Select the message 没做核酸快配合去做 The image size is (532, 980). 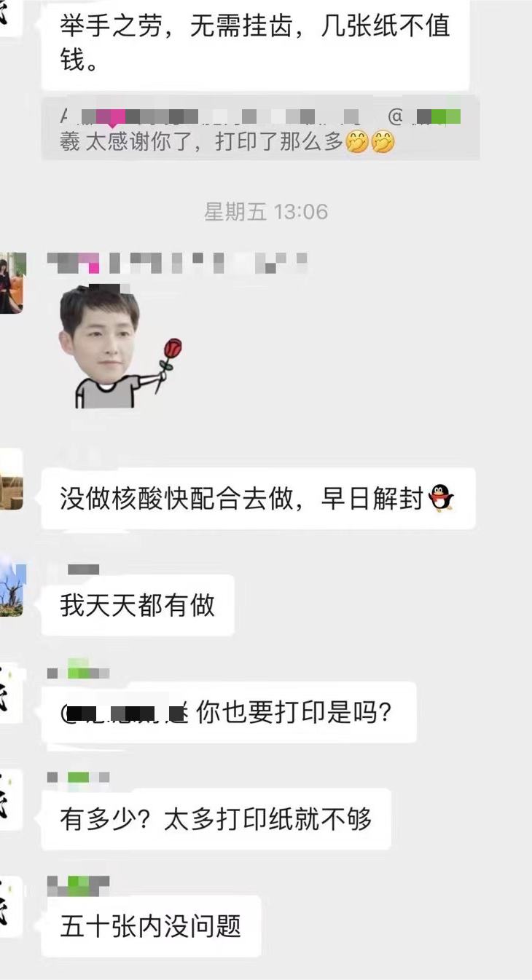pyautogui.click(x=258, y=499)
